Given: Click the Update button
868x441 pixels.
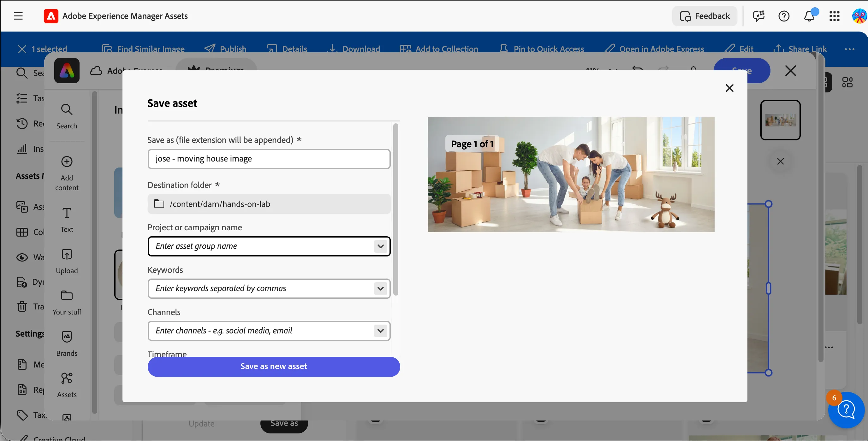Looking at the screenshot, I should click(x=201, y=424).
